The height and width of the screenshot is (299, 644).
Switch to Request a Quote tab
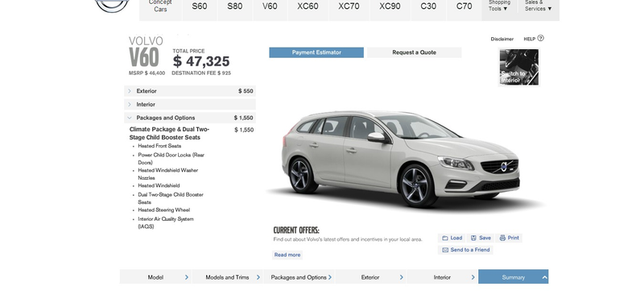click(x=414, y=52)
